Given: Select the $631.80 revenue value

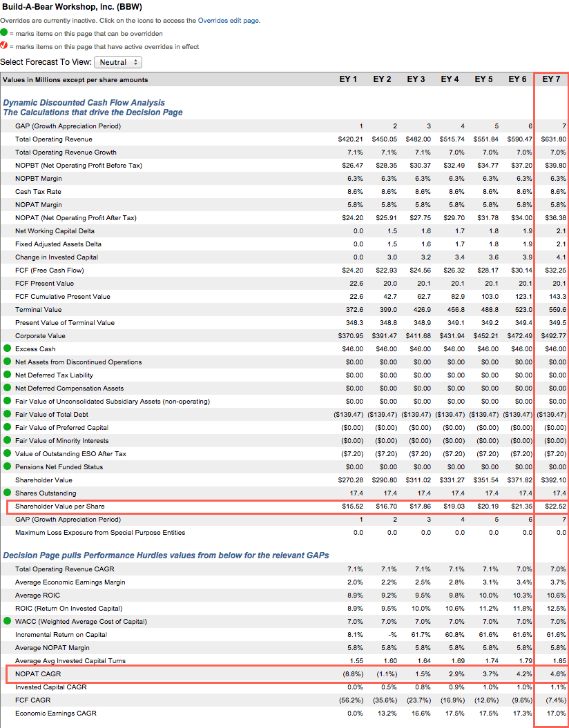Looking at the screenshot, I should [x=554, y=139].
